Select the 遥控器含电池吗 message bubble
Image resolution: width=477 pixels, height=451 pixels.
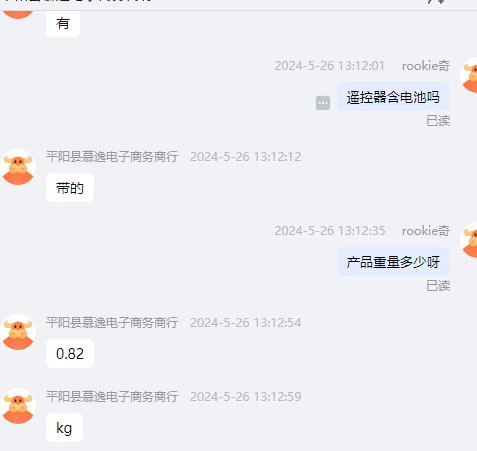point(393,97)
